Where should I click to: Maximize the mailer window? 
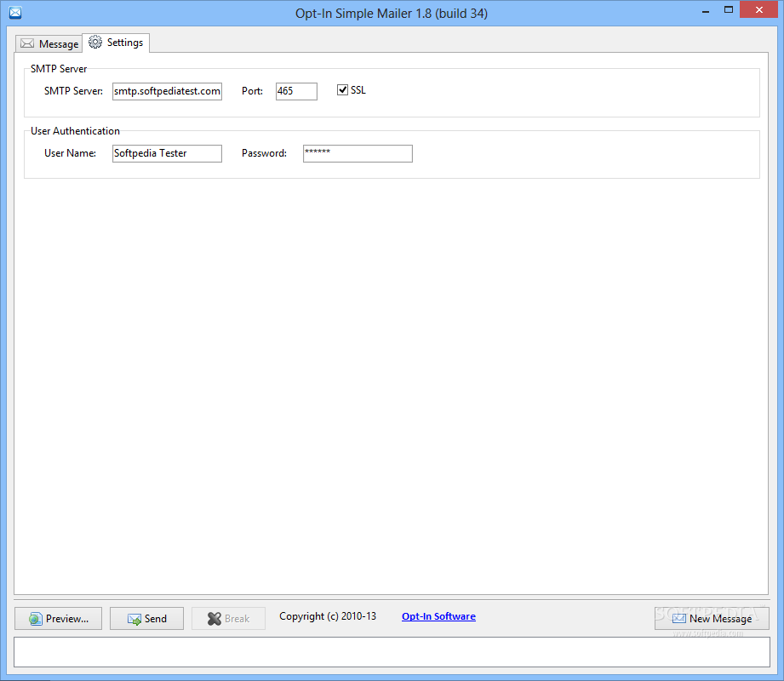point(729,10)
